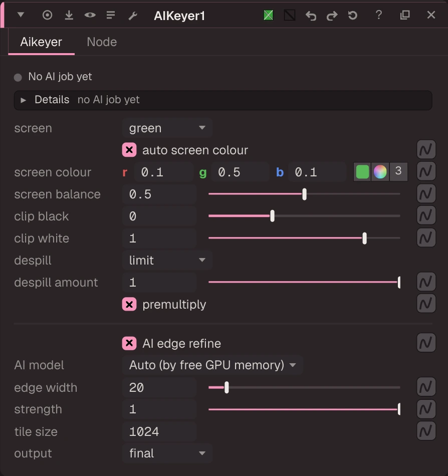448x476 pixels.
Task: Click the animation curve icon for screen balance
Action: point(426,194)
